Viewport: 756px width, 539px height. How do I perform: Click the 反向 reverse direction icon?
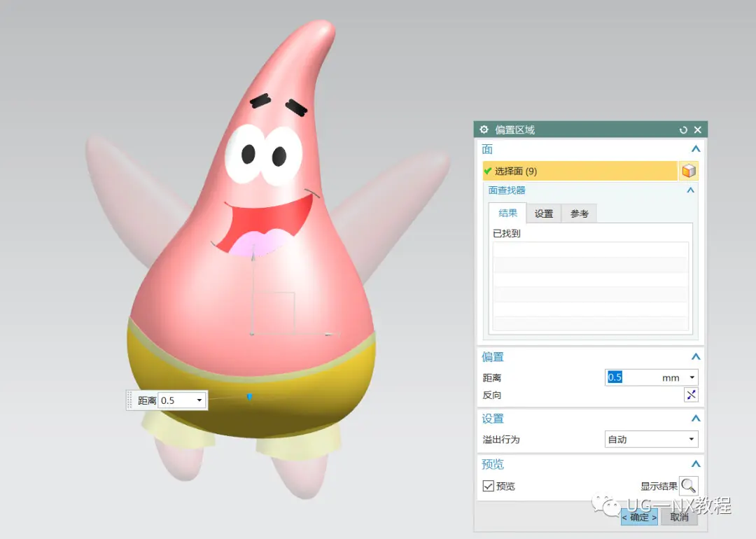[x=691, y=395]
